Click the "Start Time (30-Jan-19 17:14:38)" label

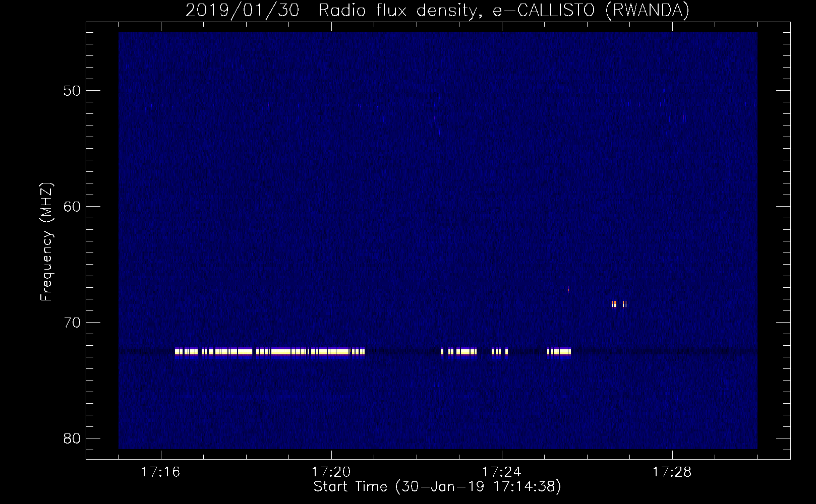pyautogui.click(x=437, y=487)
